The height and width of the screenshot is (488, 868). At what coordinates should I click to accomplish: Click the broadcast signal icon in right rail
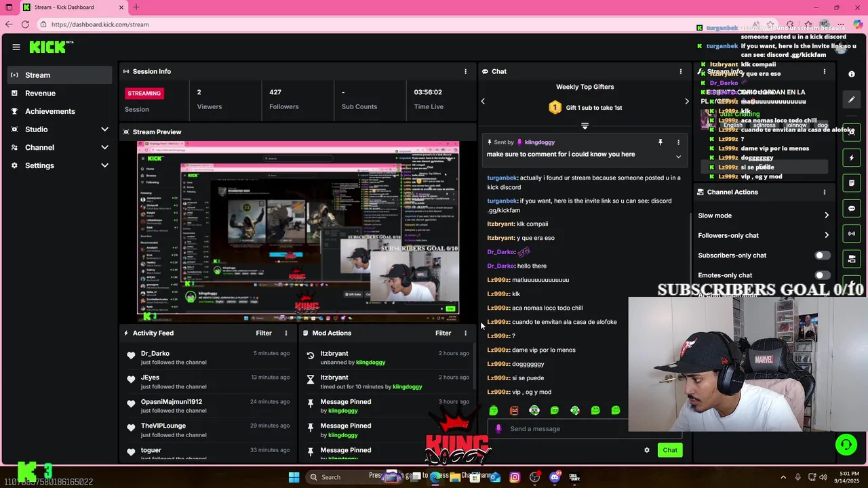[x=852, y=234]
